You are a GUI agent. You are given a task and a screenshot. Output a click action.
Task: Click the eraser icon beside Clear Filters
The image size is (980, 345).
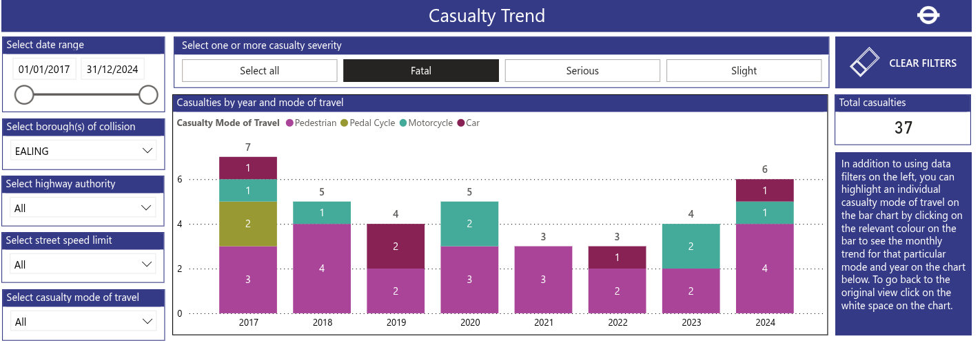click(866, 63)
